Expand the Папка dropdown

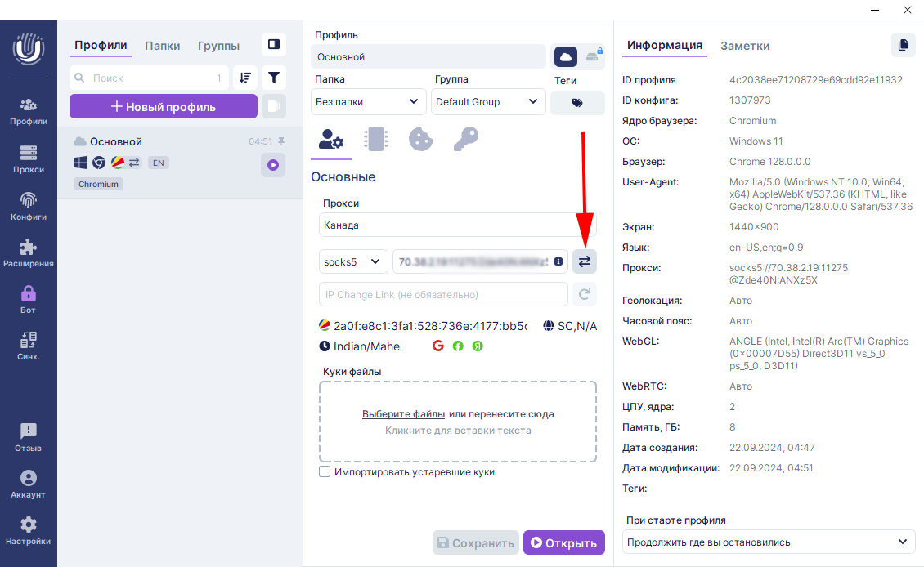368,102
